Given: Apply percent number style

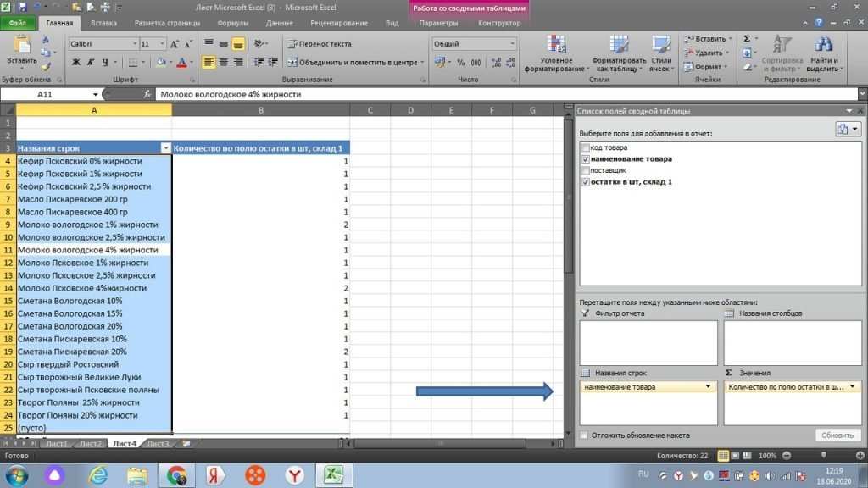Looking at the screenshot, I should tap(460, 63).
